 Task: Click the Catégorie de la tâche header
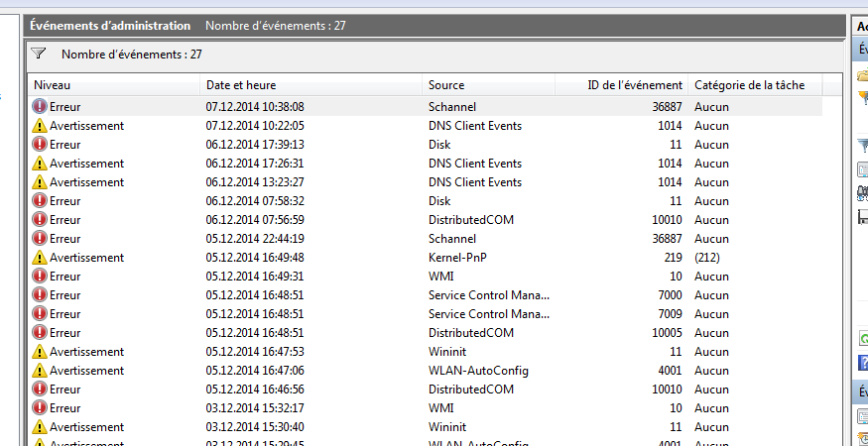pyautogui.click(x=756, y=85)
